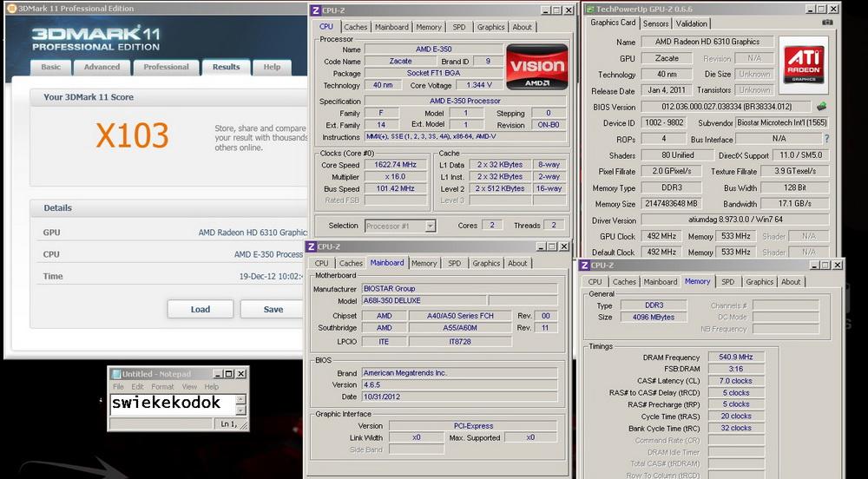Viewport: 868px width, 479px height.
Task: Select SPD tab in top CPU-Z window
Action: point(459,27)
